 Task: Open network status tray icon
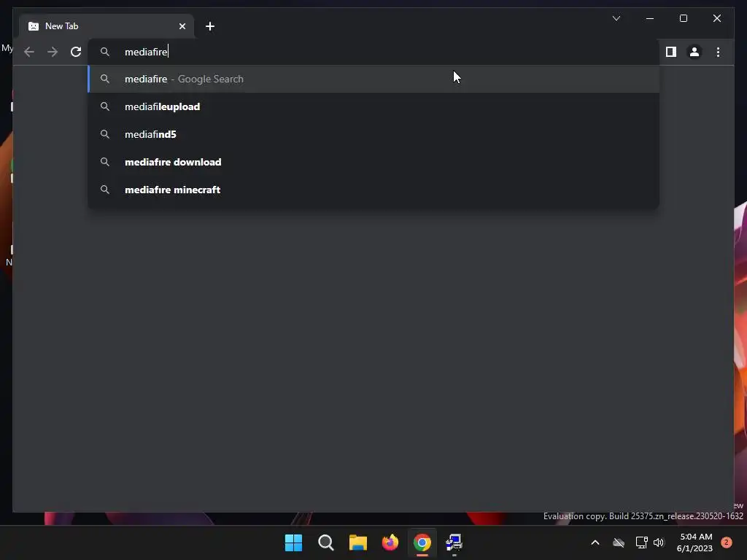[641, 542]
